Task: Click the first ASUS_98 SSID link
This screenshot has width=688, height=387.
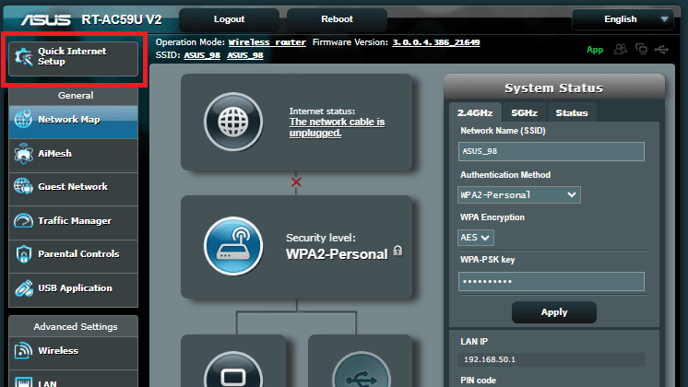Action: click(x=202, y=55)
